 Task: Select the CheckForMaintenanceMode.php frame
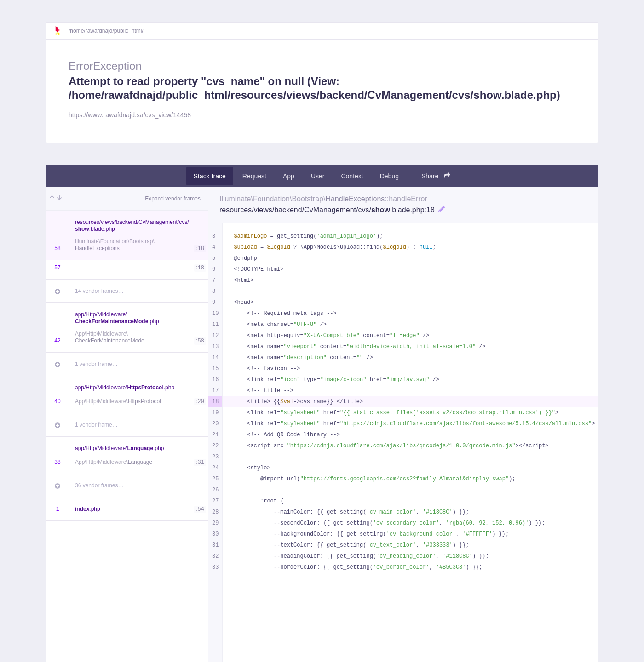127,328
